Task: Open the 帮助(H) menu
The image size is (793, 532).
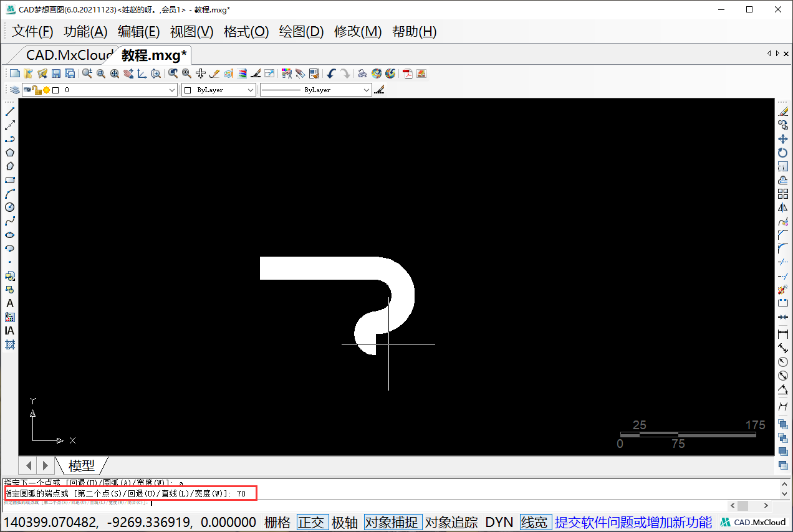Action: [415, 32]
